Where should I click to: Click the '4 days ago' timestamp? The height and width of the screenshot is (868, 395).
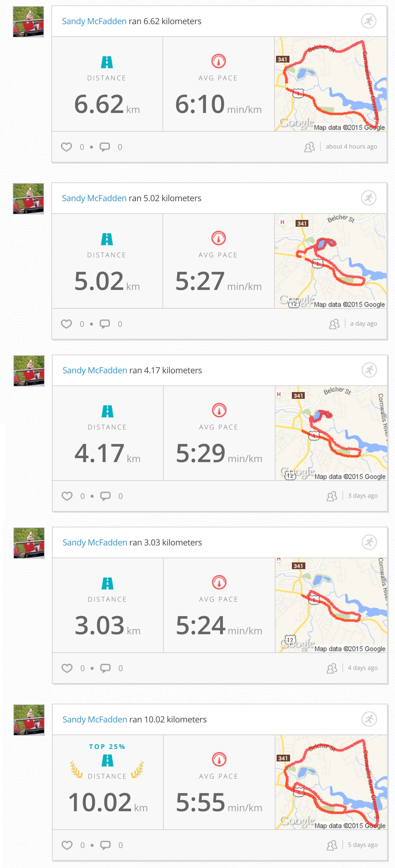click(x=363, y=668)
